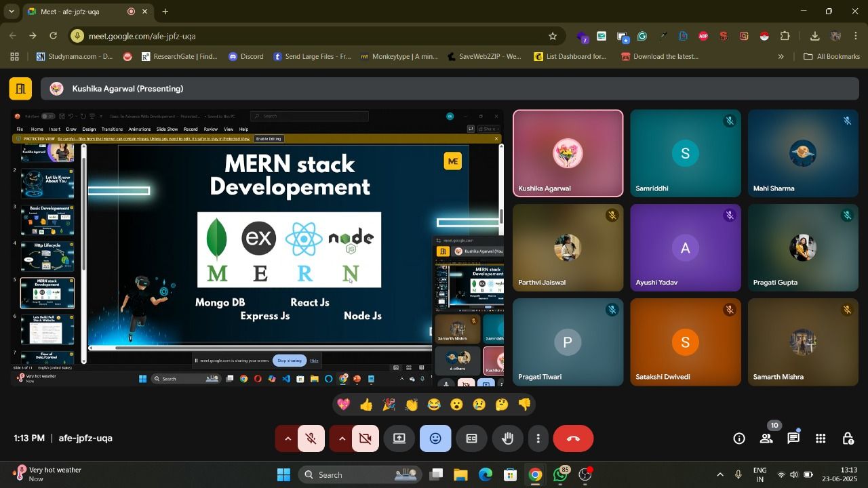The width and height of the screenshot is (868, 488).
Task: Select Samarth Mishra's participant tile
Action: pyautogui.click(x=803, y=342)
